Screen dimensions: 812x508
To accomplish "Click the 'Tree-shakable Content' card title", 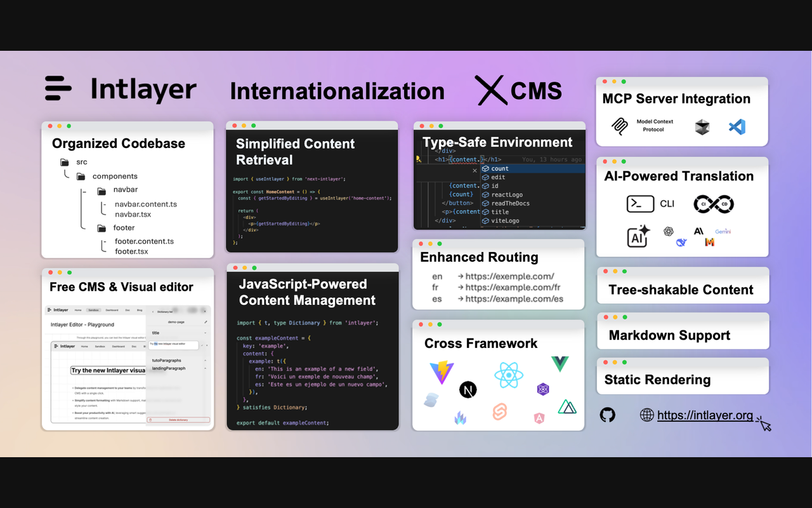I will coord(681,290).
